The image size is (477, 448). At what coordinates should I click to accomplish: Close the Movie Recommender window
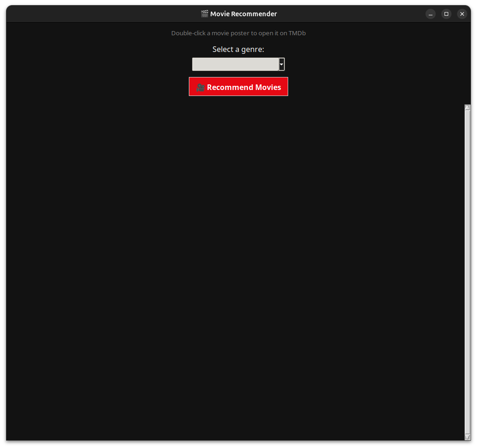(x=462, y=14)
